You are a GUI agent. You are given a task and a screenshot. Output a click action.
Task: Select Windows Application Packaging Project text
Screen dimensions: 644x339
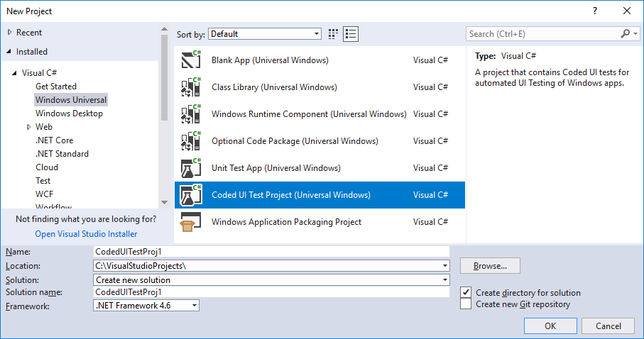pos(286,222)
